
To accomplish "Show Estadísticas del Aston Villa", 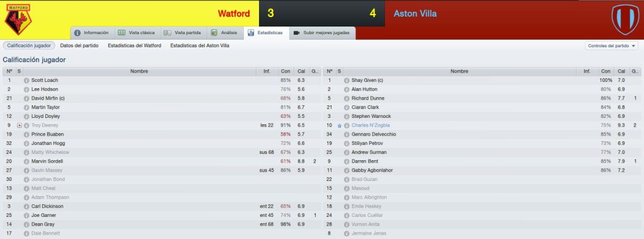I will [200, 45].
